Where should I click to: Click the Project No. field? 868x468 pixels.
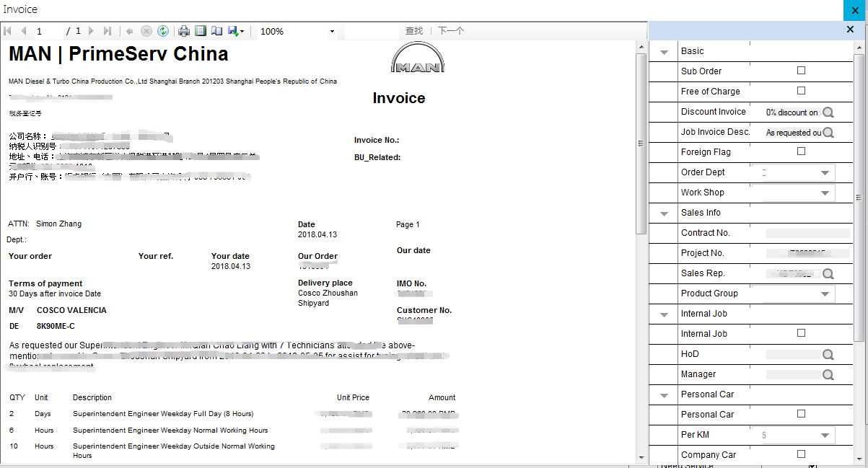[x=807, y=253]
